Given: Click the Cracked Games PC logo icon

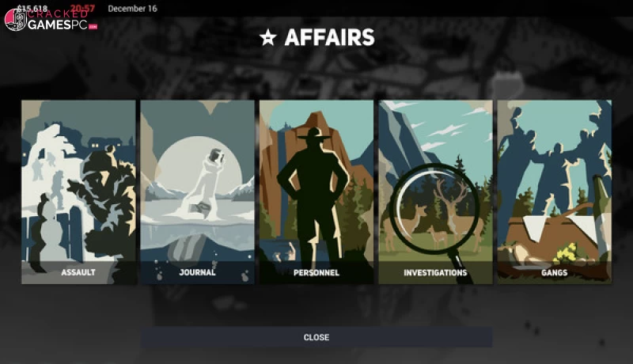Looking at the screenshot, I should click(x=15, y=19).
